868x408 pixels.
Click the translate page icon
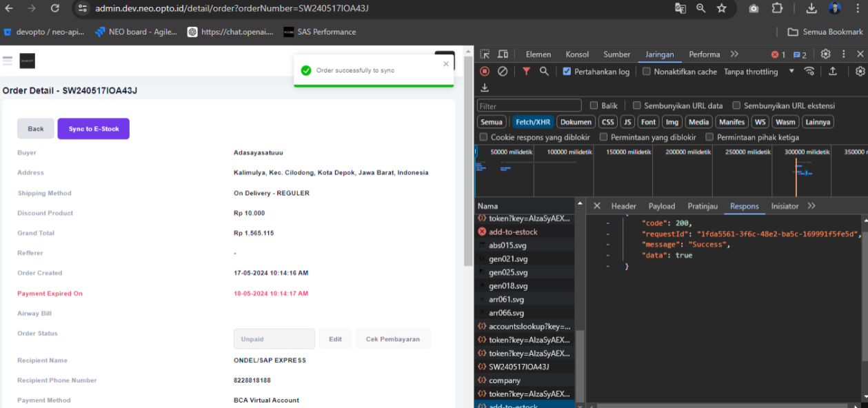click(x=680, y=8)
